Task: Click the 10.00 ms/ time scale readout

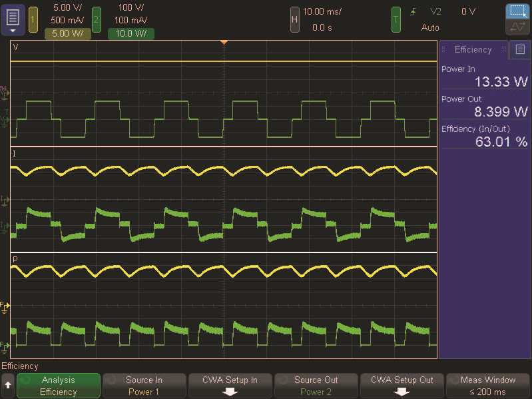Action: 323,12
